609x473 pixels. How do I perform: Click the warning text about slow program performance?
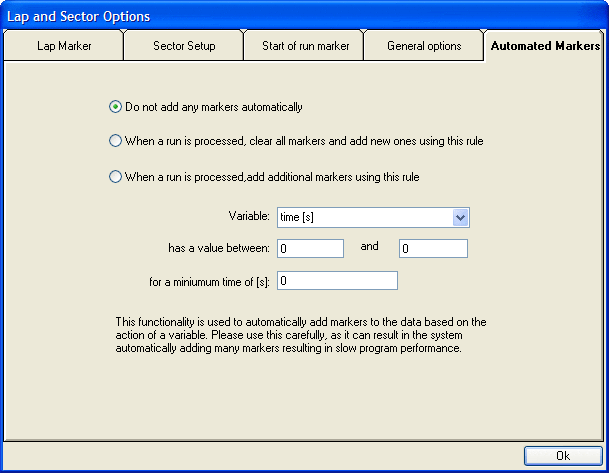coord(301,335)
